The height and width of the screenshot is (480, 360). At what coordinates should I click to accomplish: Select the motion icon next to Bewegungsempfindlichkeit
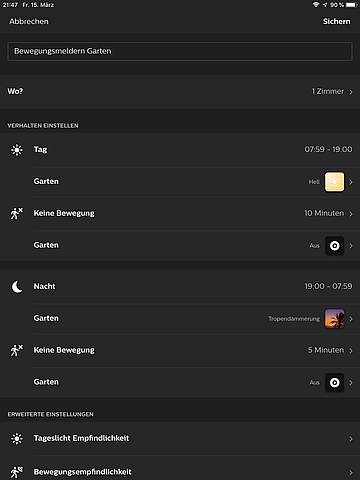point(17,472)
